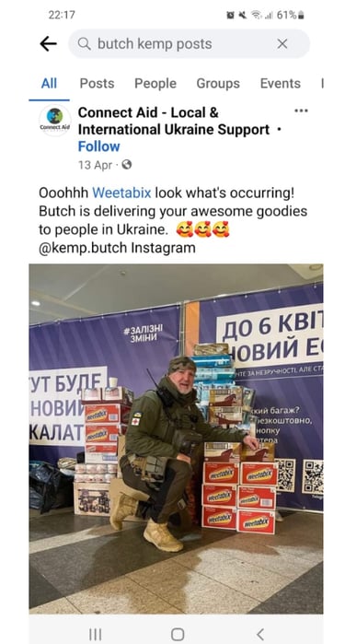Switch to the Events tab
Screen dimensions: 345x644
[x=281, y=83]
